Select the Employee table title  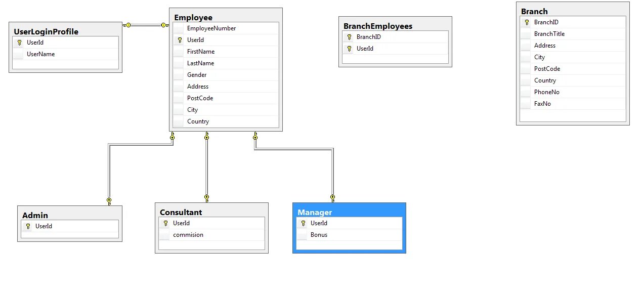pyautogui.click(x=193, y=17)
